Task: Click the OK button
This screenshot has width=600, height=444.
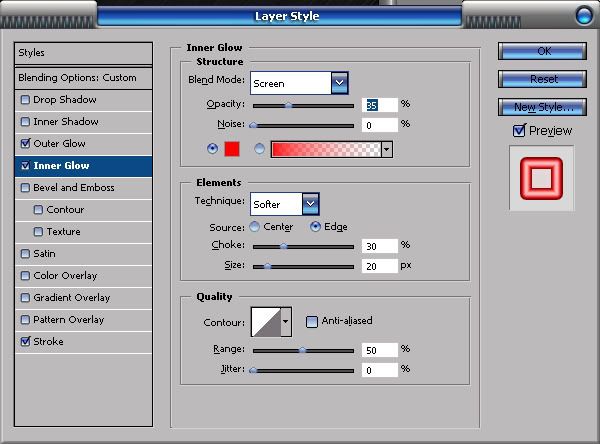Action: (x=542, y=51)
